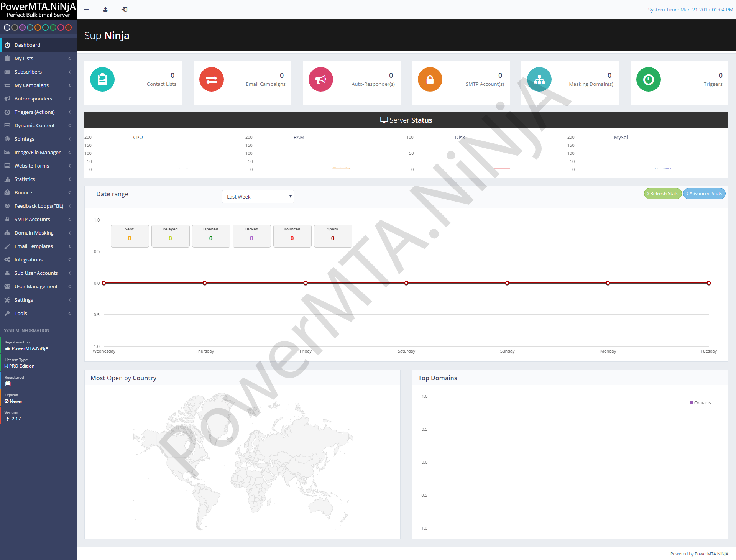Click the Opened stat box
Viewport: 736px width, 560px height.
tap(211, 236)
